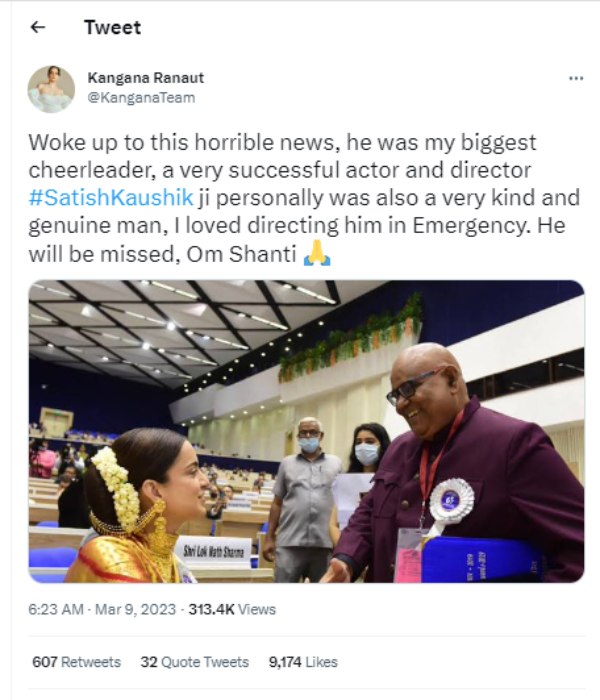Click the folded hands emoji
The image size is (600, 700).
317,254
